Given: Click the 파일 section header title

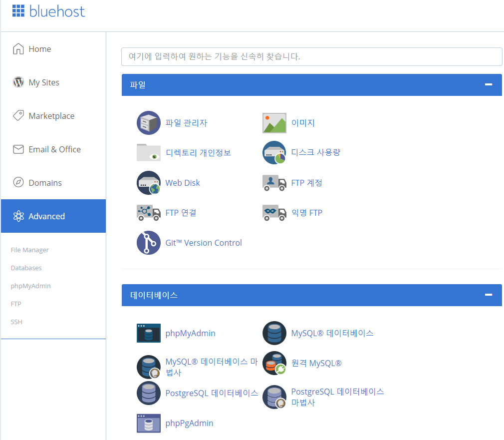Looking at the screenshot, I should tap(138, 85).
